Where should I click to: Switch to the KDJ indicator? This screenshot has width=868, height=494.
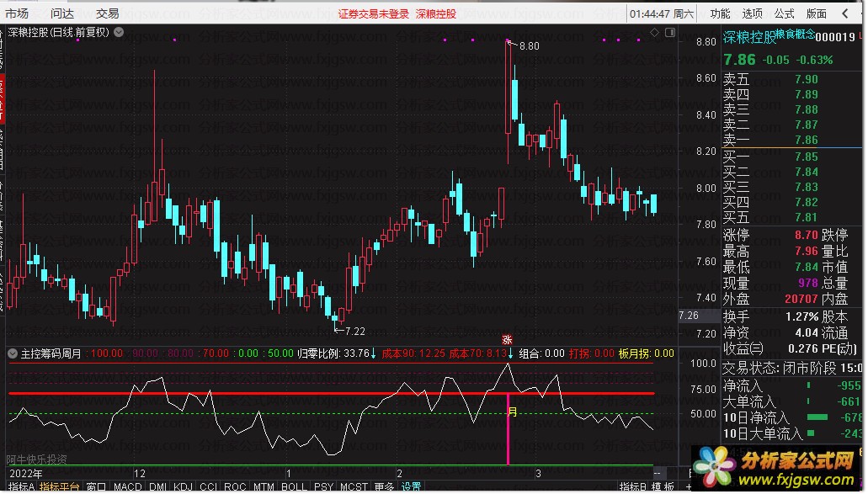pyautogui.click(x=184, y=486)
